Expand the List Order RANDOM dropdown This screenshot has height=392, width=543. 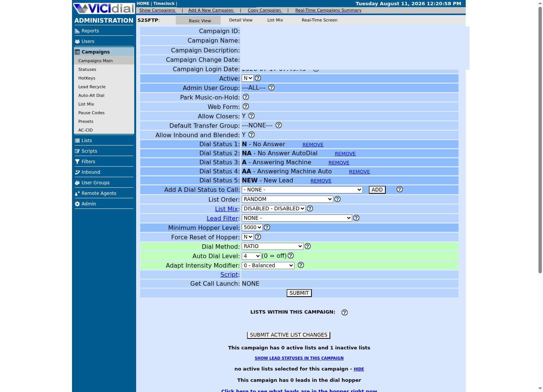point(287,199)
